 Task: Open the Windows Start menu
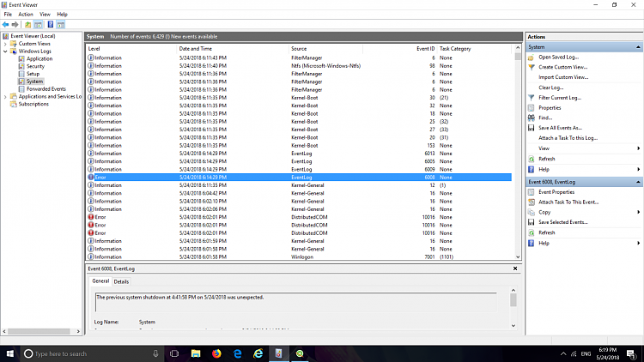coord(9,353)
